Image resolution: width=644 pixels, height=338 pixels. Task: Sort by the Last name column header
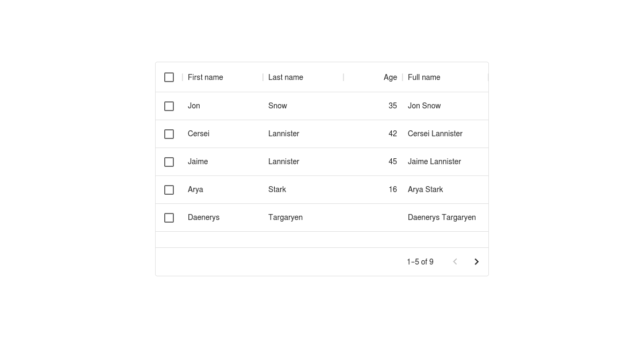coord(286,77)
